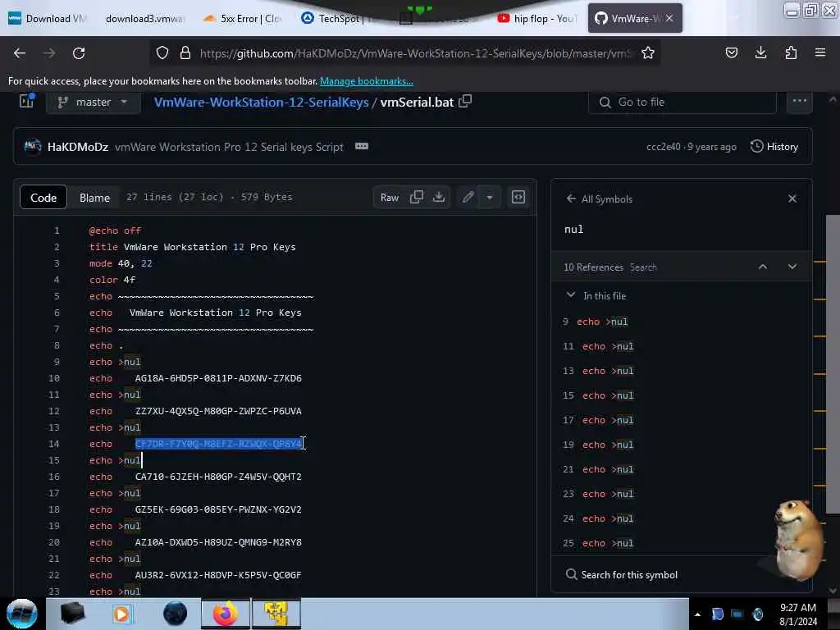The image size is (840, 630).
Task: Edit file with pencil icon
Action: 468,197
